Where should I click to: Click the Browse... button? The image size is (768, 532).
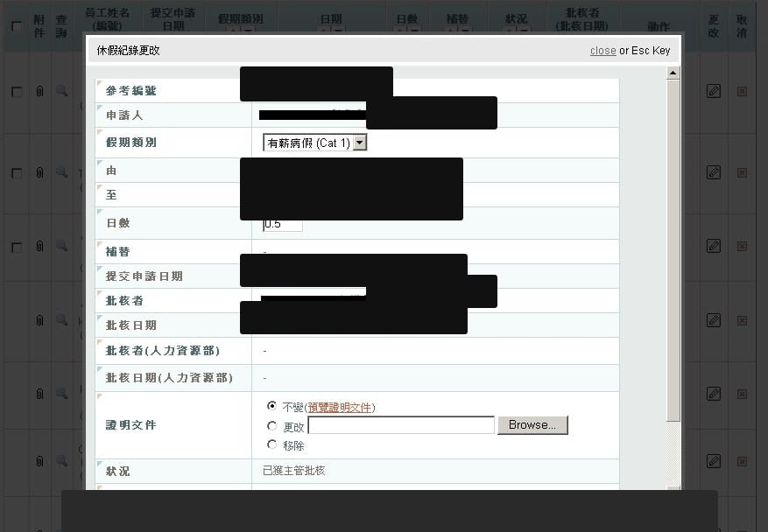coord(532,425)
